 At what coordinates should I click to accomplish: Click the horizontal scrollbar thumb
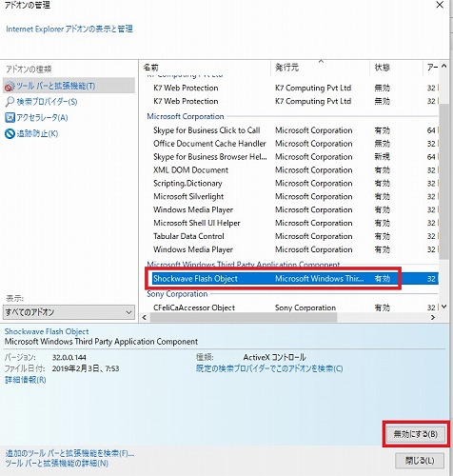tap(244, 317)
